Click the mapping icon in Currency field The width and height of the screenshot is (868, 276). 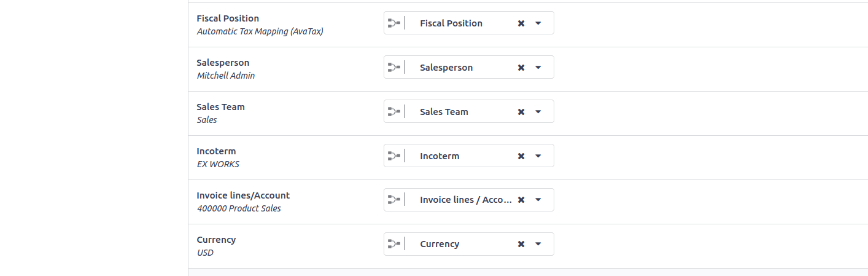click(x=394, y=245)
